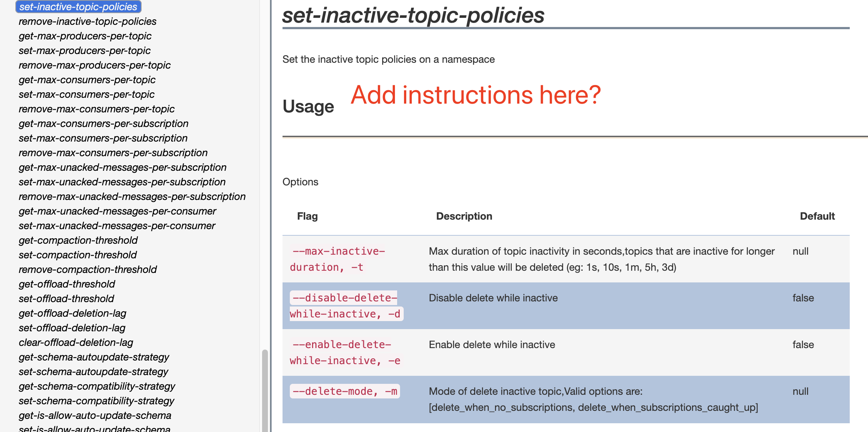Open get-compaction-threshold sidebar item
Viewport: 868px width, 432px height.
[78, 240]
